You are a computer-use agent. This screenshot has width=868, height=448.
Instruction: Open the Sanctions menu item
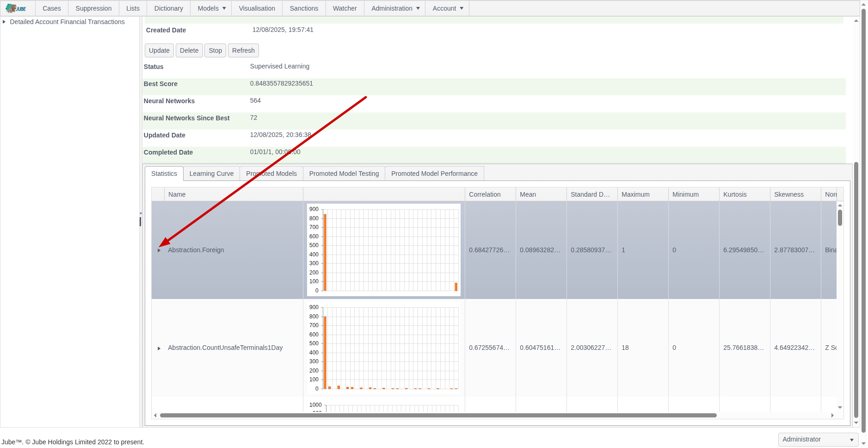304,8
